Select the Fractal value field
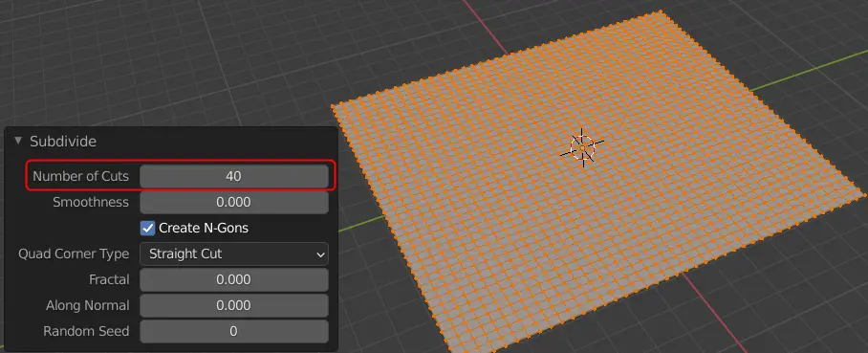This screenshot has height=353, width=868. (233, 280)
